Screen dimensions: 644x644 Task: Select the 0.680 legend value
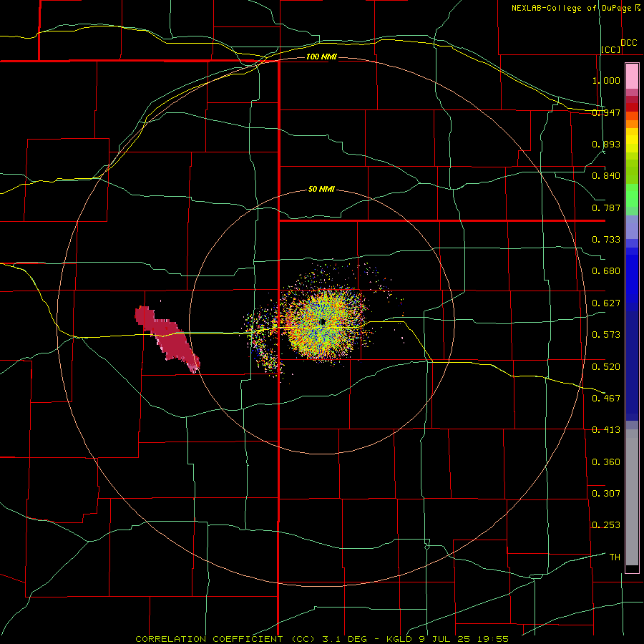coord(606,271)
